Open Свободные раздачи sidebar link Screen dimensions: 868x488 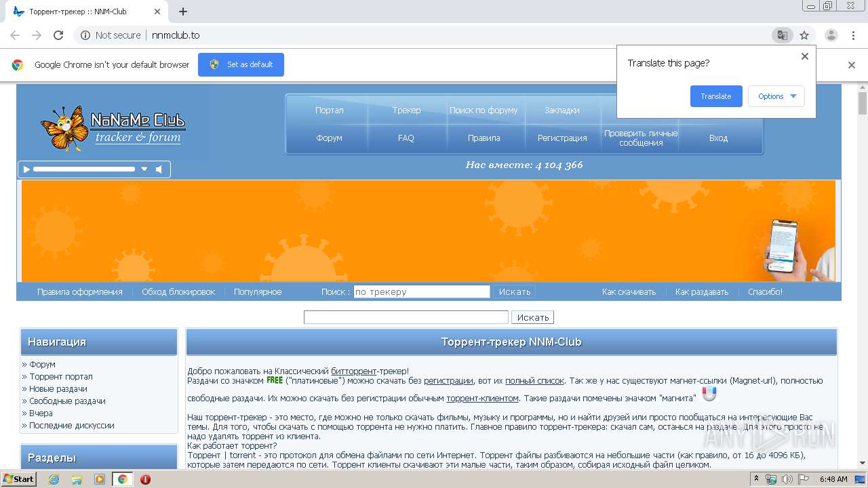(67, 401)
